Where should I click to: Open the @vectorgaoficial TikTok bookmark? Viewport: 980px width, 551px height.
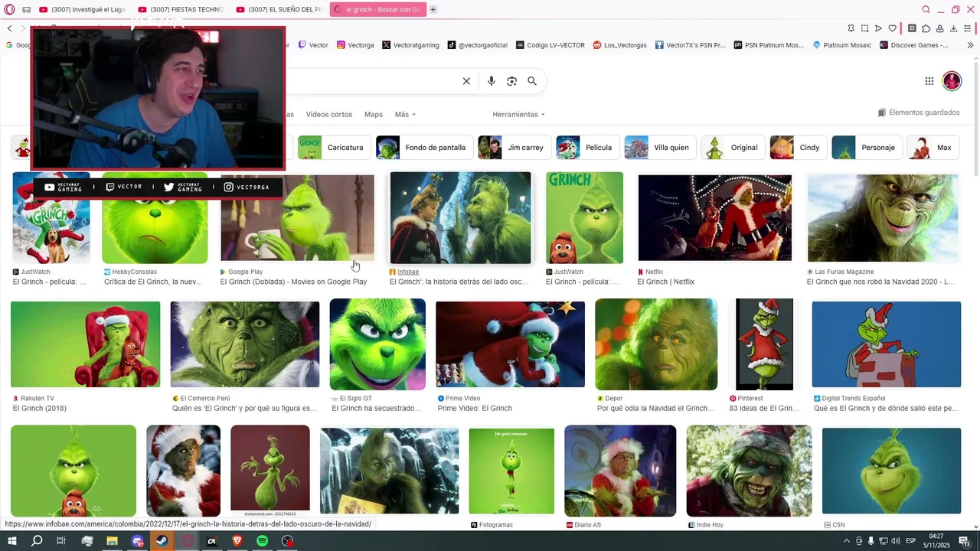click(477, 45)
